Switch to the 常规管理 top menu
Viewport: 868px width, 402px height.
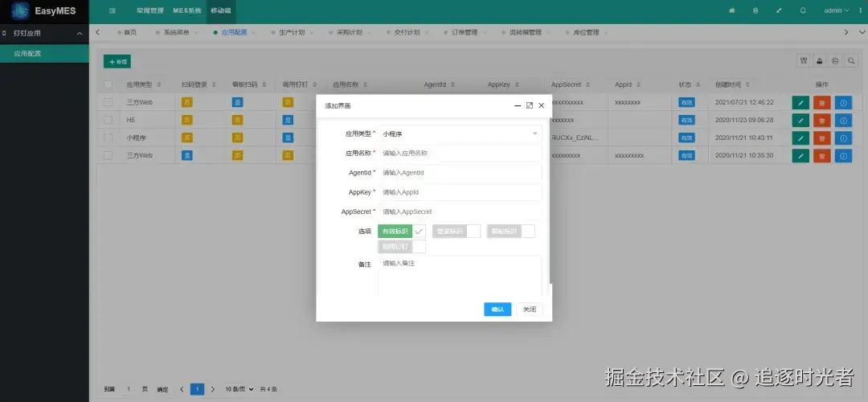(x=150, y=10)
